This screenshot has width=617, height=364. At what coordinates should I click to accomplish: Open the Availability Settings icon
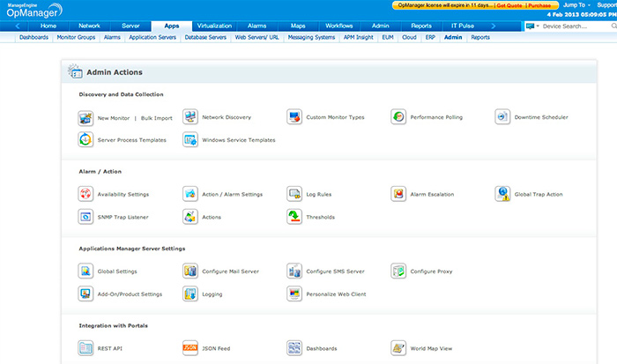click(85, 194)
